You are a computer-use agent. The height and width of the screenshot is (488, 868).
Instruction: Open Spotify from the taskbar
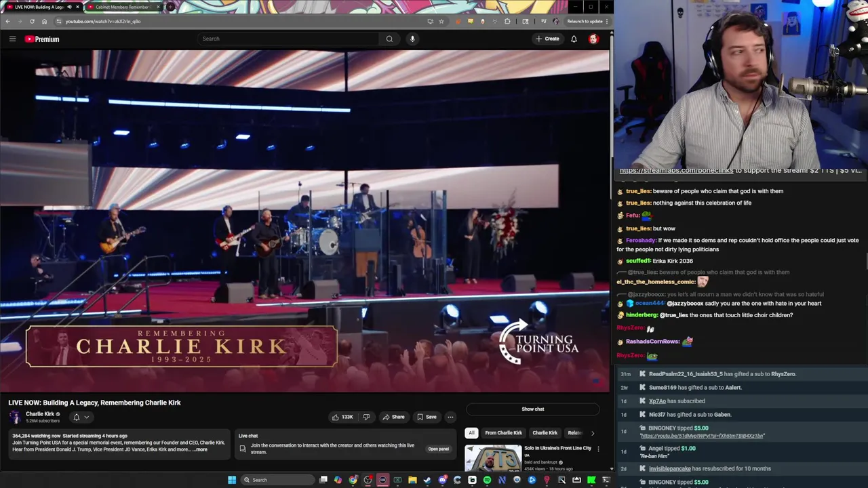click(x=487, y=480)
